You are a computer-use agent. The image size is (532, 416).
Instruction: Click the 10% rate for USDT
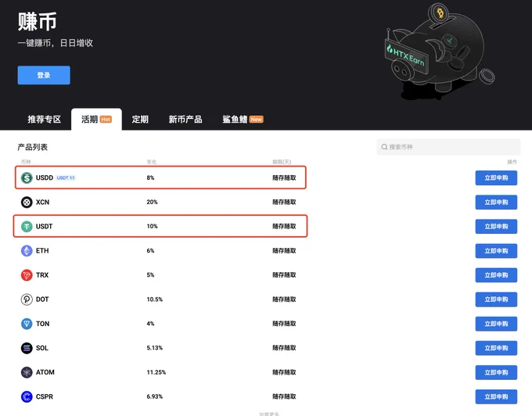152,227
